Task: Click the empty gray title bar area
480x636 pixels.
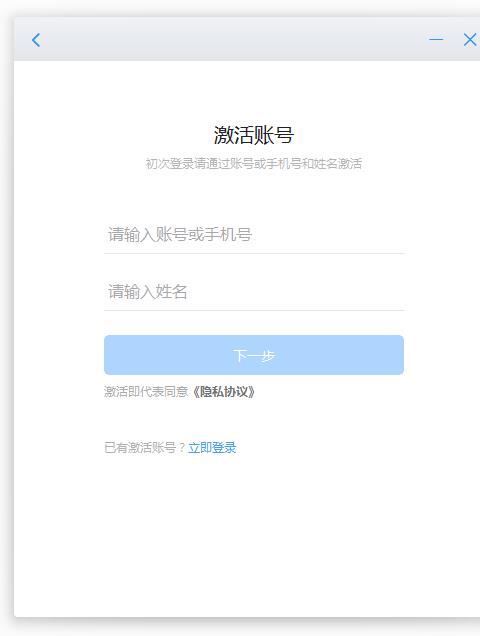Action: click(x=235, y=39)
